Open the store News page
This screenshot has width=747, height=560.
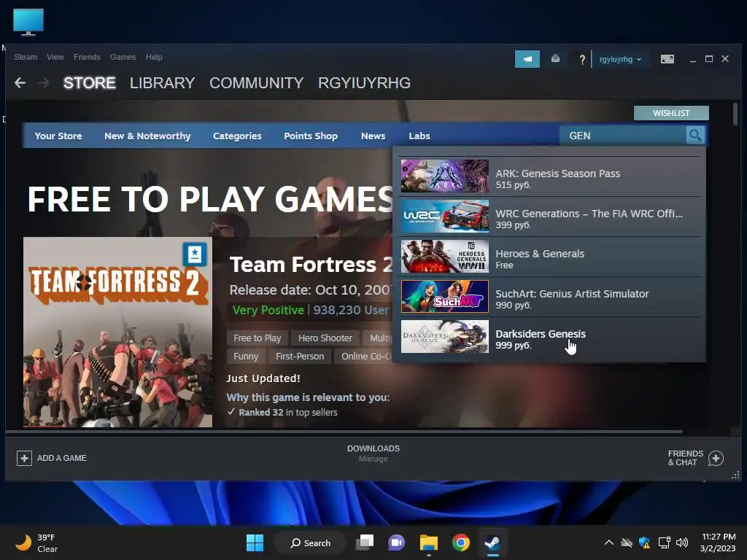coord(373,136)
